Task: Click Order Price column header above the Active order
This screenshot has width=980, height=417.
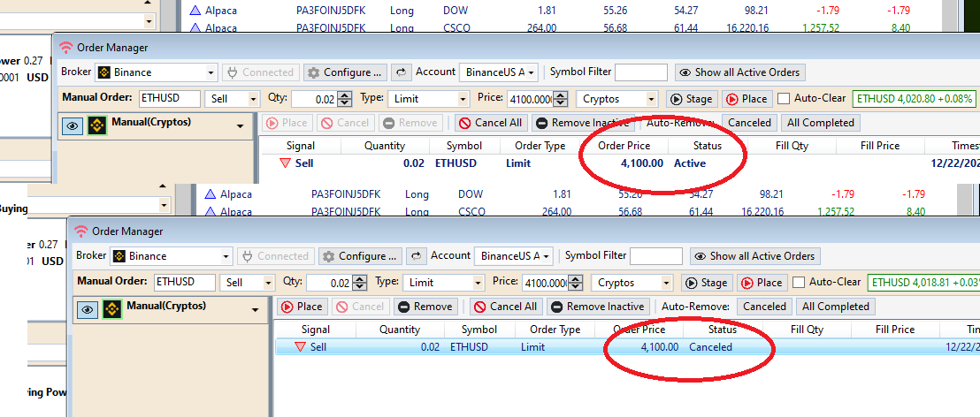Action: click(624, 146)
